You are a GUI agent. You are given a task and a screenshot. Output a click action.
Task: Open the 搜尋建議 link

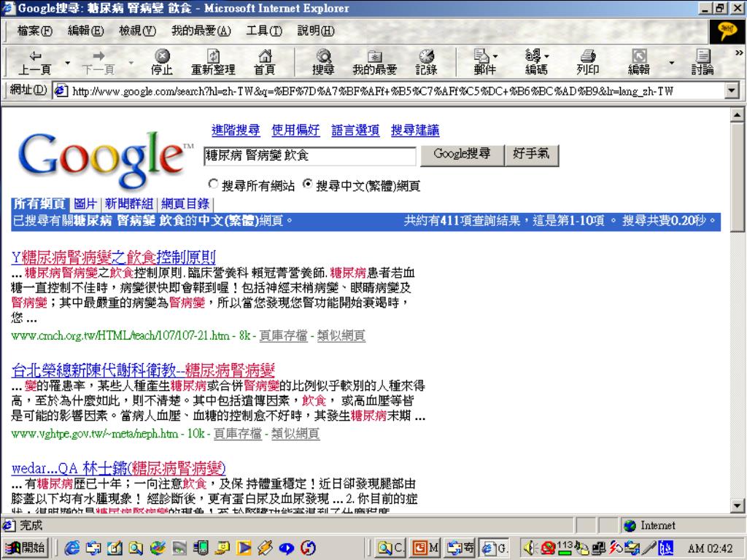pos(415,130)
